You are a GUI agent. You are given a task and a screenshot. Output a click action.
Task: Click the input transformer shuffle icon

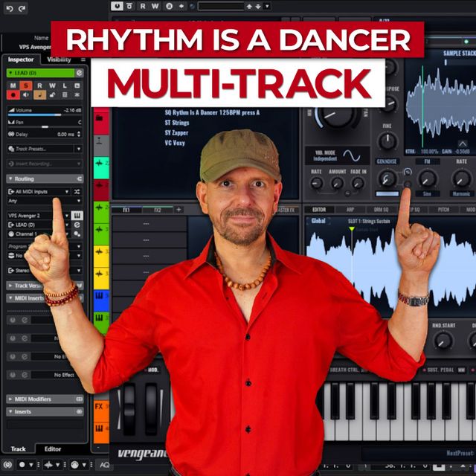click(77, 192)
